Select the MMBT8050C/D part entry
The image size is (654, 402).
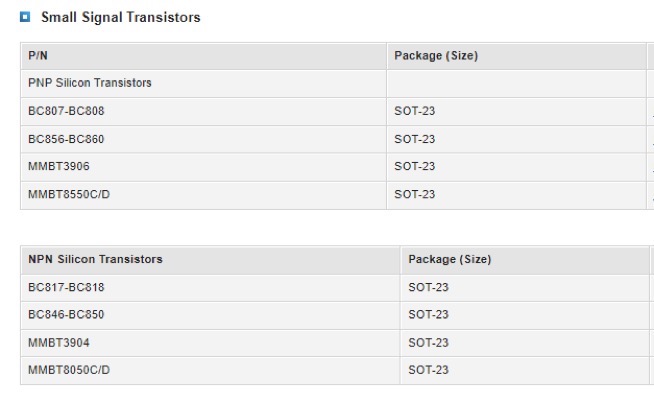pos(69,370)
